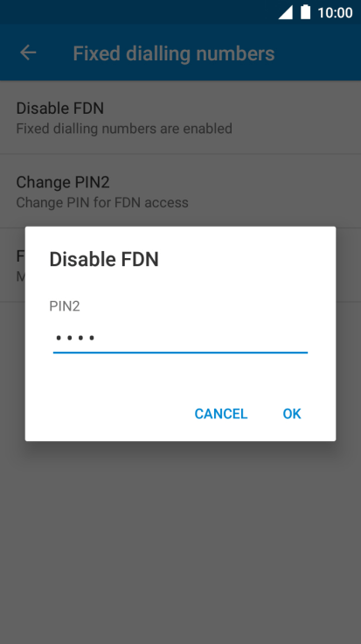
Task: Click the 'Disable FDN' dialog title
Action: pos(104,260)
